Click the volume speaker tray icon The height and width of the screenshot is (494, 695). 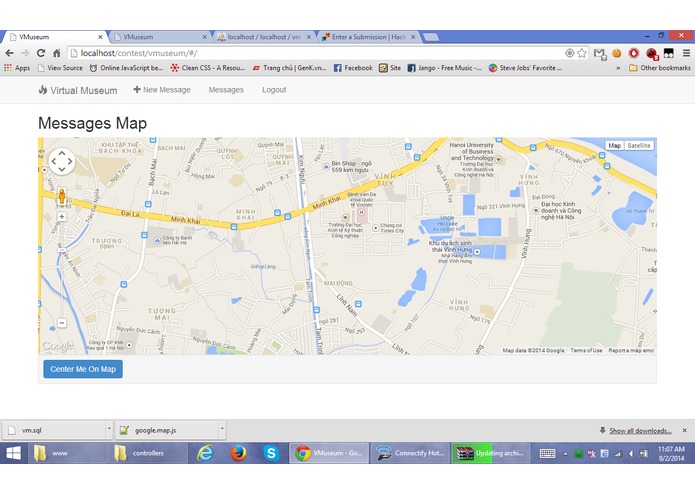pos(631,454)
